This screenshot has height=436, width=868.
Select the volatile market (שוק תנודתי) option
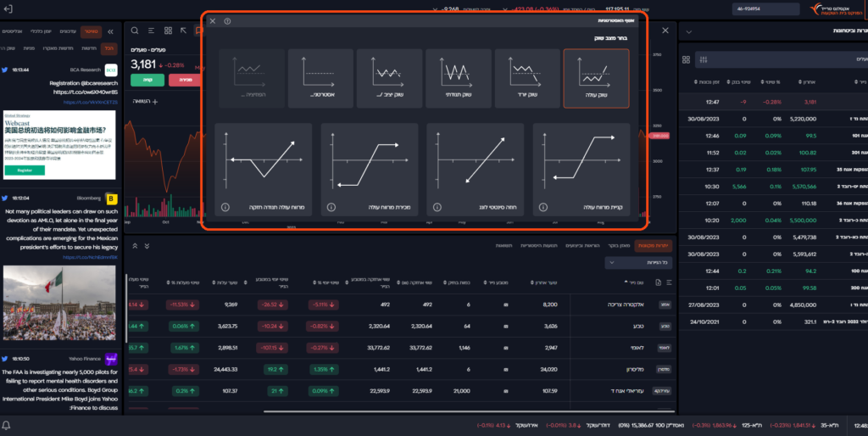click(459, 78)
